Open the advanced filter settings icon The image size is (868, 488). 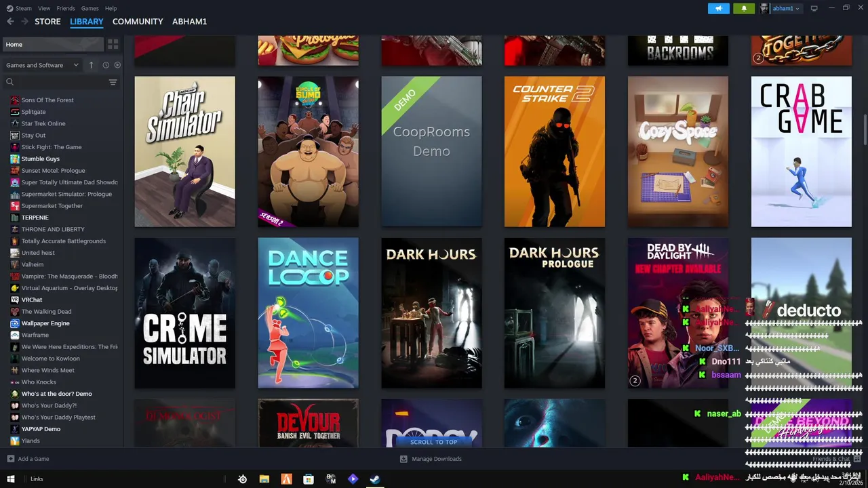[113, 82]
